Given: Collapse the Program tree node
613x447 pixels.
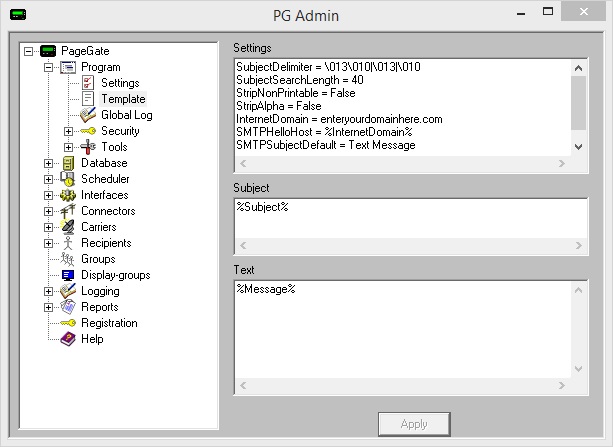Looking at the screenshot, I should tap(48, 67).
